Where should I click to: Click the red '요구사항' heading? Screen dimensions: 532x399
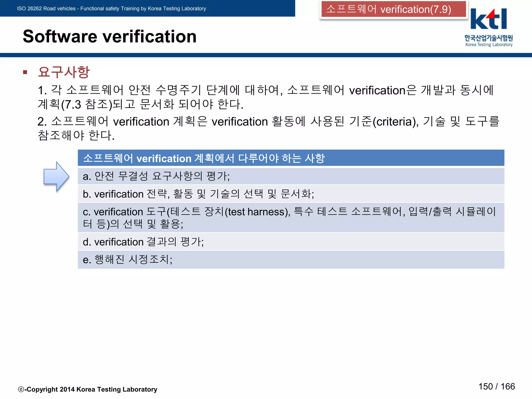click(x=64, y=72)
